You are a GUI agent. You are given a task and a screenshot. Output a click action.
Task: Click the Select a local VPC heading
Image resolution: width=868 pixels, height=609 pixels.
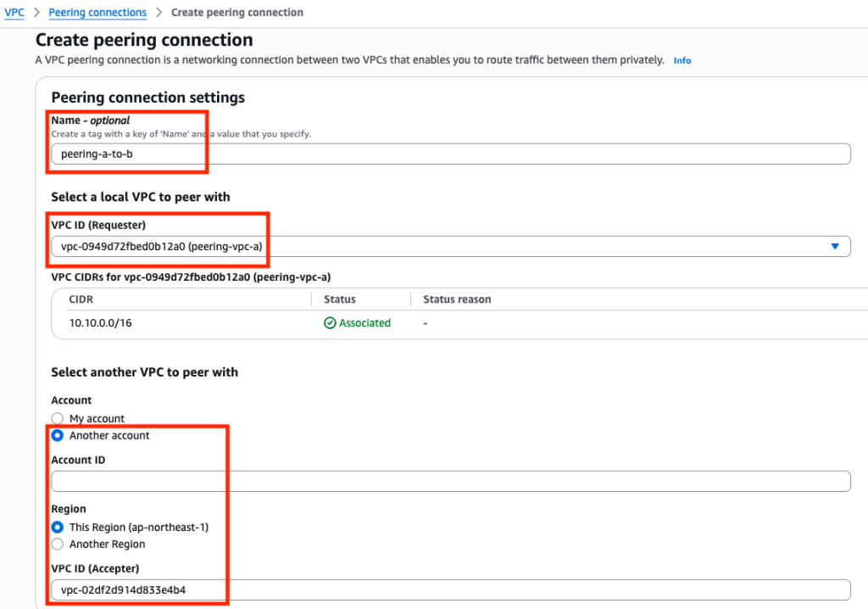point(141,198)
